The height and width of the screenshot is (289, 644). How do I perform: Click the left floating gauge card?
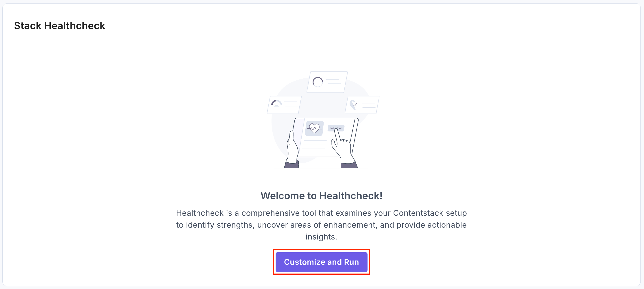[284, 105]
